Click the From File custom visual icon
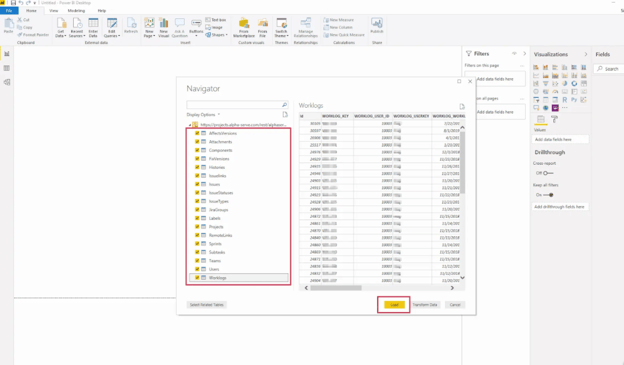This screenshot has height=365, width=624. click(263, 27)
